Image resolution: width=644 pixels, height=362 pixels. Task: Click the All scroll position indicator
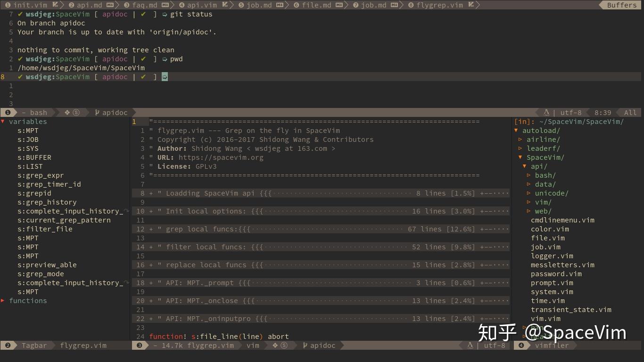[630, 112]
